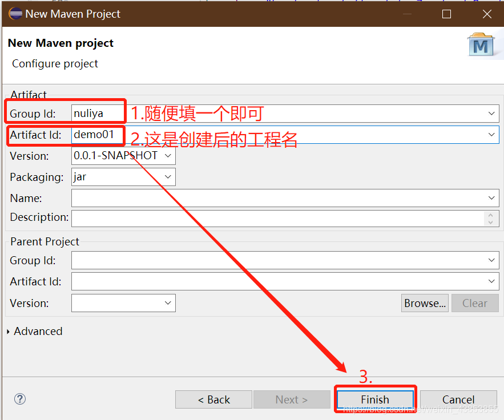This screenshot has width=504, height=420.
Task: Click the Description scroll up arrow
Action: pos(490,215)
